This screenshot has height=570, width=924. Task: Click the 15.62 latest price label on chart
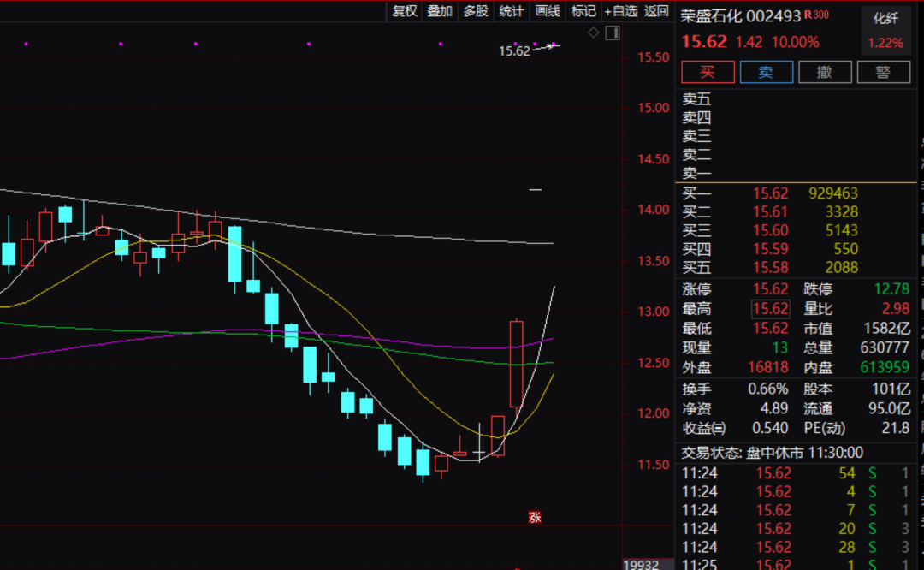[x=514, y=51]
